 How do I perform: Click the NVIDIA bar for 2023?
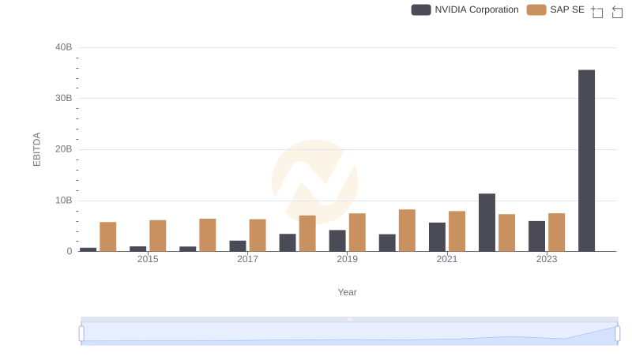[537, 236]
